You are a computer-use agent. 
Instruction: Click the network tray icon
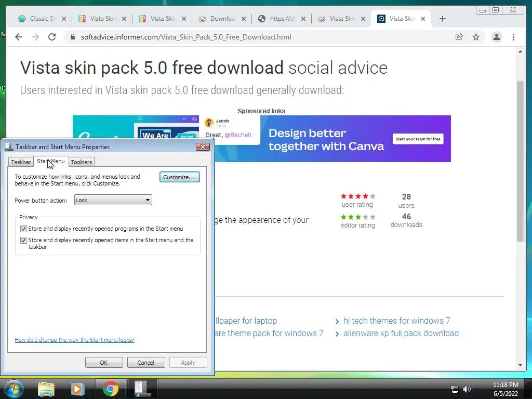[454, 389]
